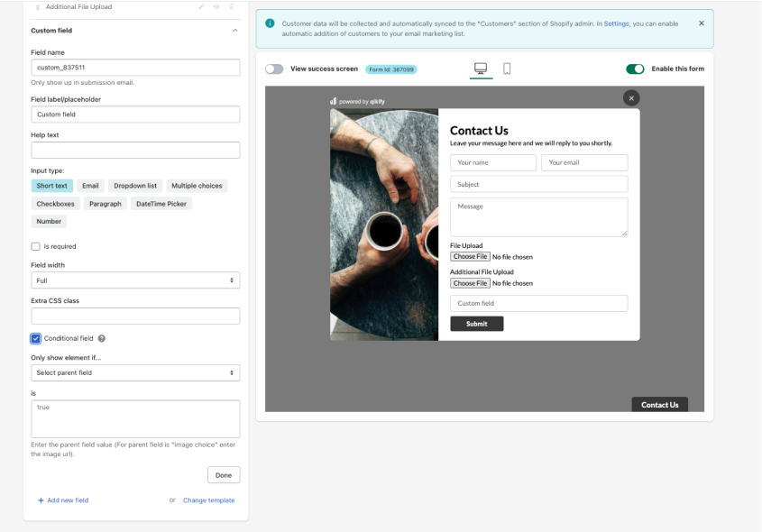Screen dimensions: 762x532
Task: Select Email input type
Action: [x=90, y=186]
